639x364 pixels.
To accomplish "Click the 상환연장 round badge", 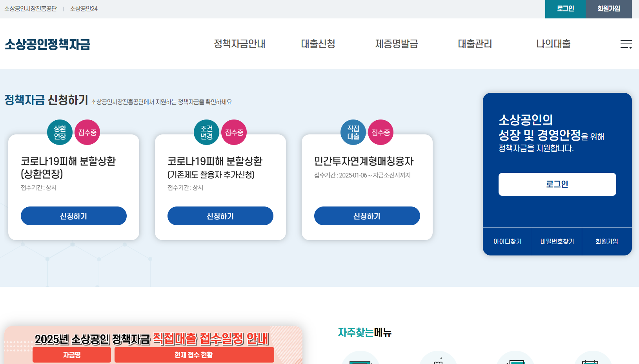I will (x=60, y=132).
